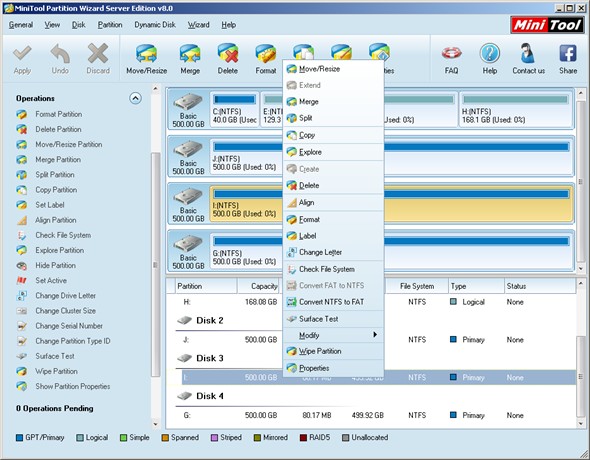Click Change Cluster Size in Operations panel

pos(65,311)
